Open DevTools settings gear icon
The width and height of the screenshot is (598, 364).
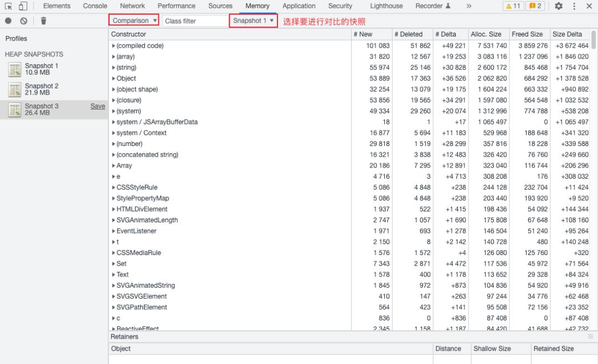click(559, 6)
